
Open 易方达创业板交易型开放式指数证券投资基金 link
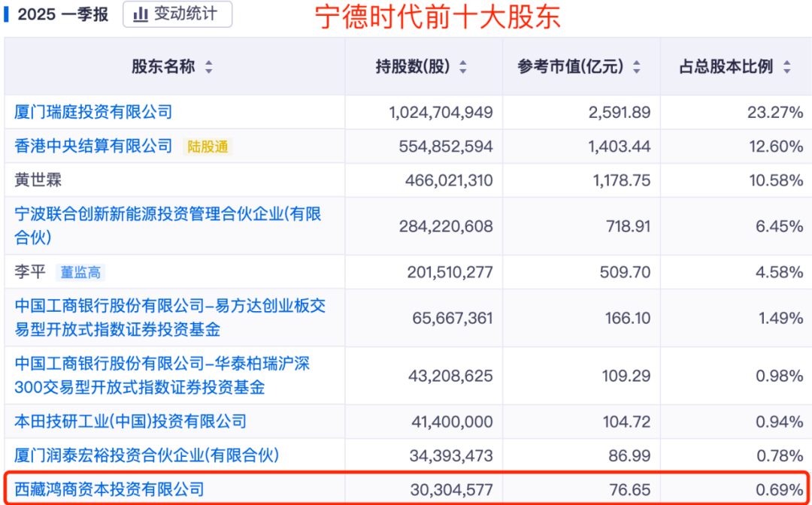pos(170,317)
